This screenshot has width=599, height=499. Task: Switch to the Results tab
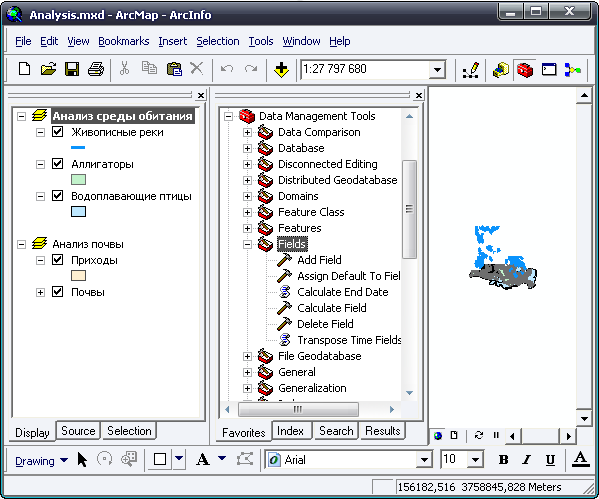tap(383, 431)
